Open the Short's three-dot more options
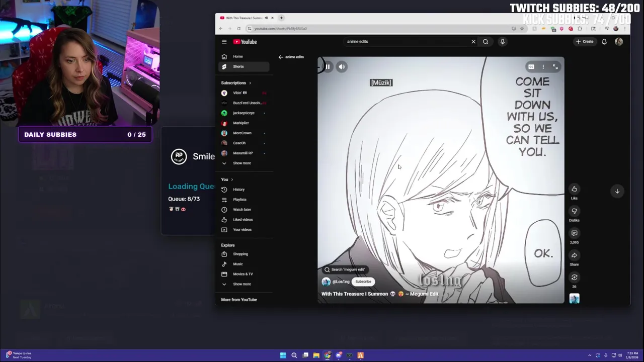Image resolution: width=644 pixels, height=362 pixels. 543,67
